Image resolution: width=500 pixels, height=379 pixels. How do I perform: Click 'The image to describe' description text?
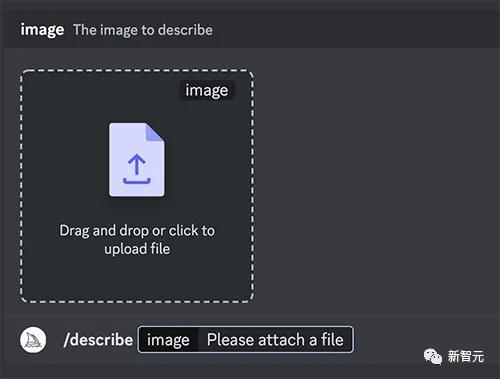143,30
